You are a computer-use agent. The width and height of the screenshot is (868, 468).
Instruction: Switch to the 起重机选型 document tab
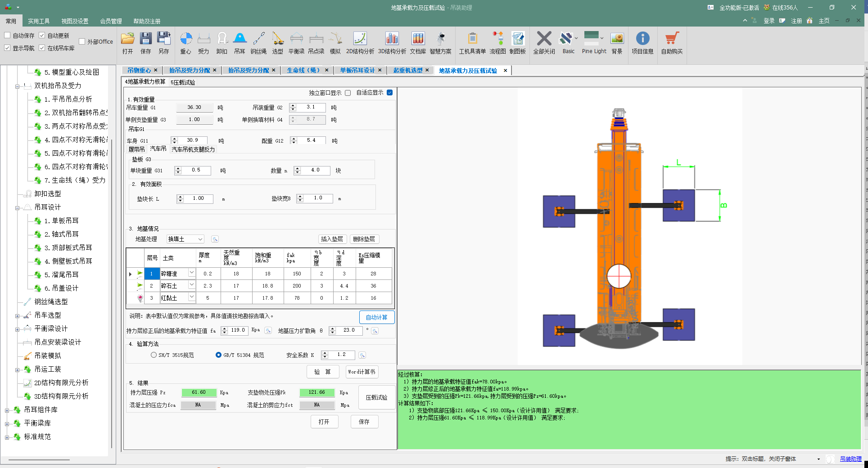click(407, 70)
